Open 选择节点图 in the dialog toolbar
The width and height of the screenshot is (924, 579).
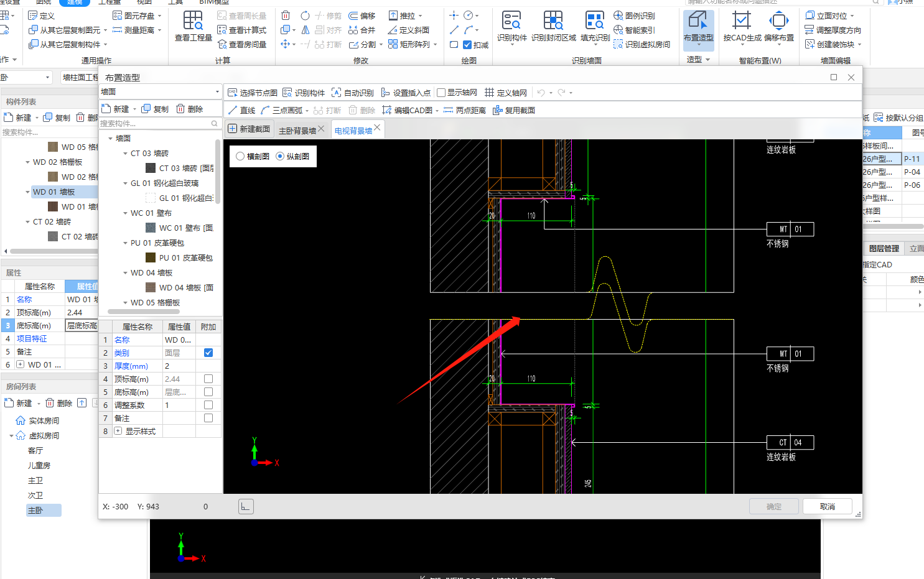pyautogui.click(x=253, y=93)
